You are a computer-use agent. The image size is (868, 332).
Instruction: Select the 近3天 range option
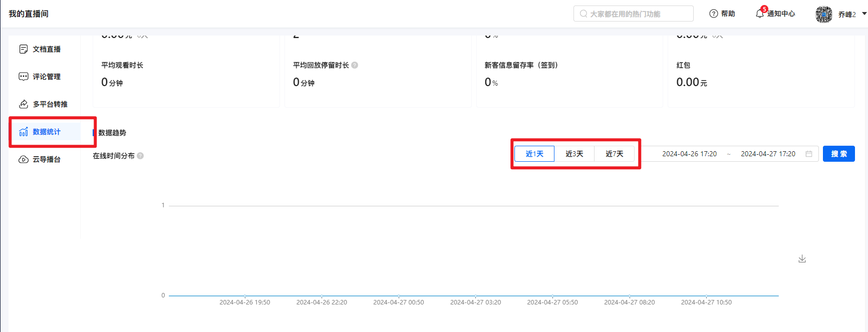[574, 154]
